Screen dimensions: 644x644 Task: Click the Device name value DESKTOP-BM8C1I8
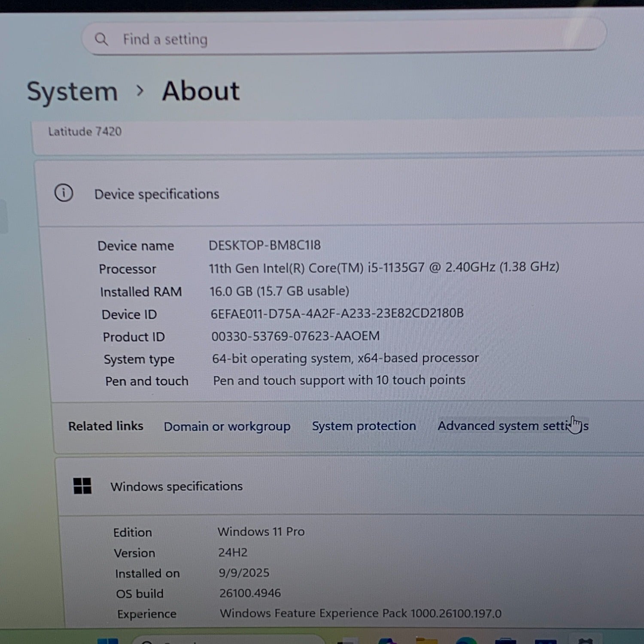tap(264, 245)
